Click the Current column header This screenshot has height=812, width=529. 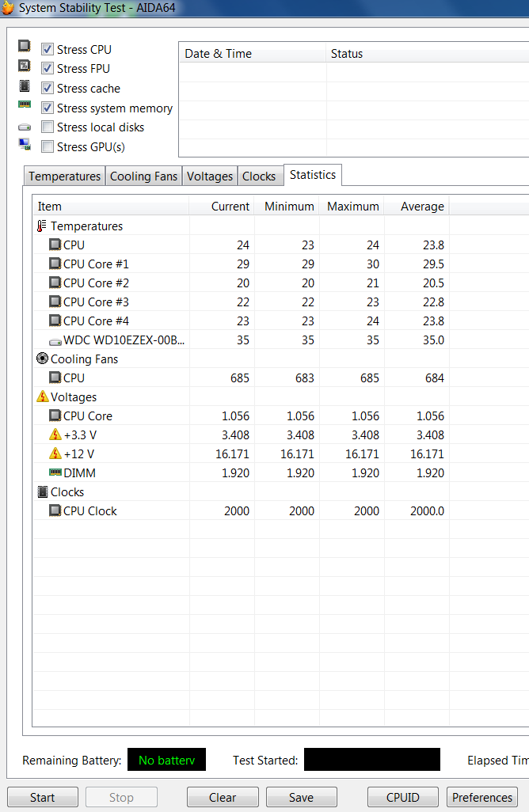point(222,206)
